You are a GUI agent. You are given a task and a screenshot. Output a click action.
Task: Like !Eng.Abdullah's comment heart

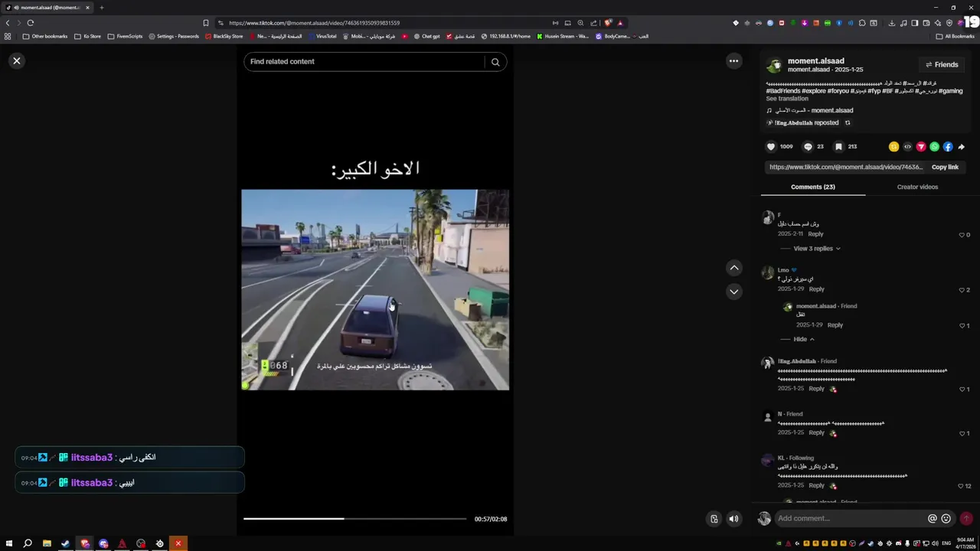coord(962,390)
